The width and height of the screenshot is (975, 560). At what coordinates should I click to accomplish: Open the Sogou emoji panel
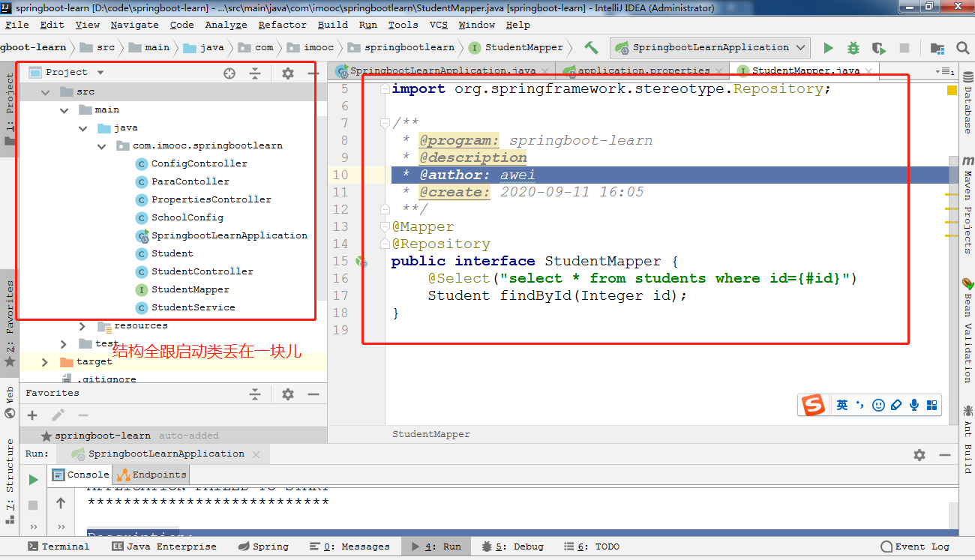(x=879, y=406)
